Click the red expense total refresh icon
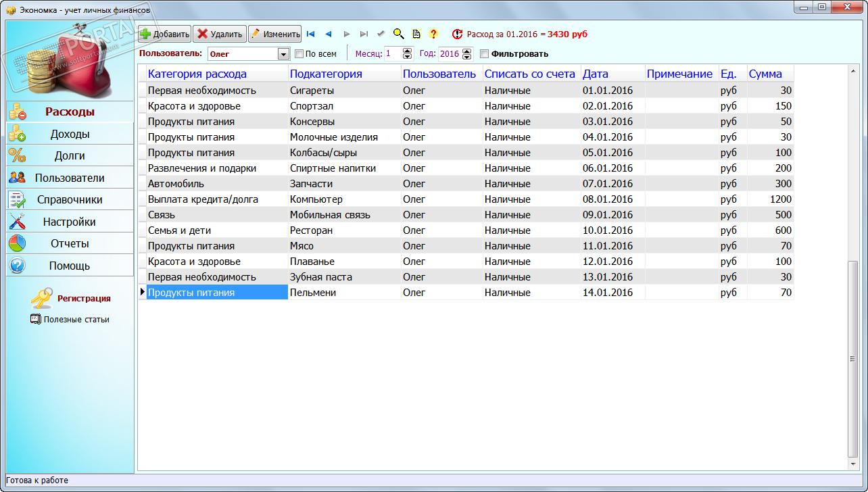 pos(458,34)
